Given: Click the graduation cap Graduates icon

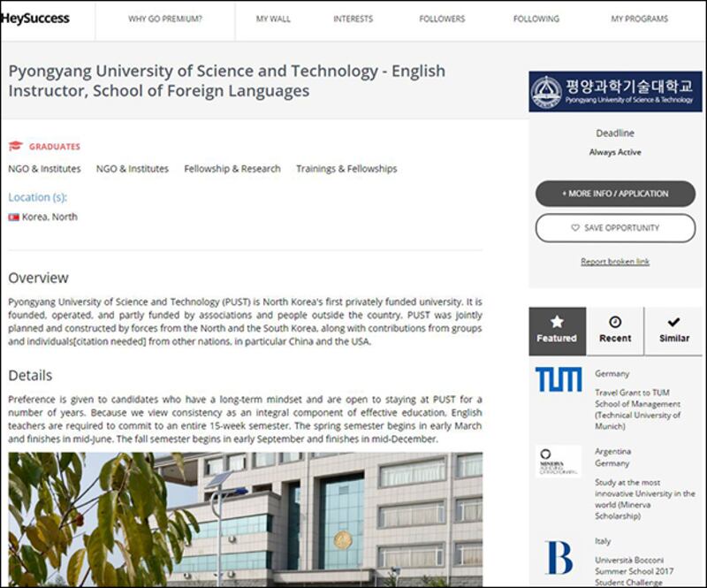Looking at the screenshot, I should (15, 146).
